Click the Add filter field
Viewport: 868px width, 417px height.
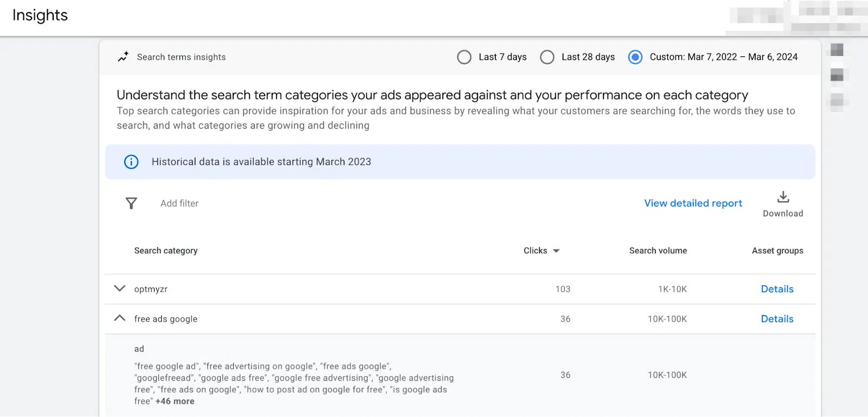pos(180,203)
